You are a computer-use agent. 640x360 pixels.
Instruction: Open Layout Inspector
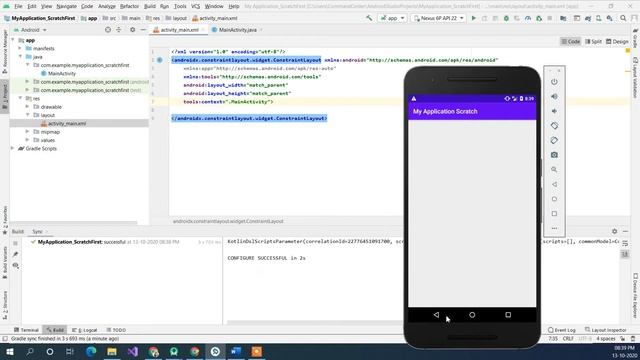point(606,330)
